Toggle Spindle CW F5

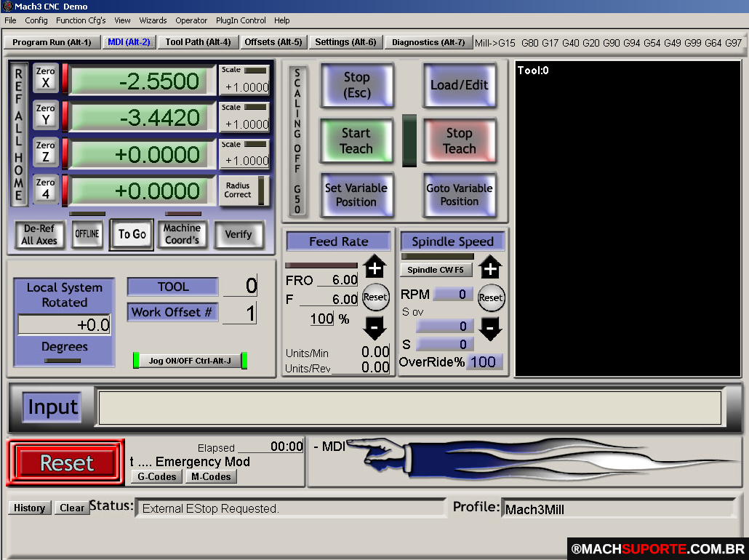[436, 270]
